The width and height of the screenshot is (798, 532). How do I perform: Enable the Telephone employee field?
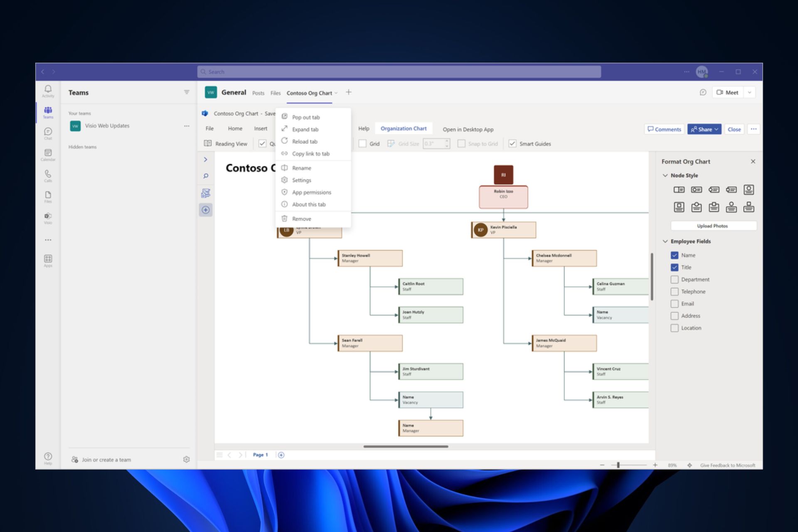675,291
